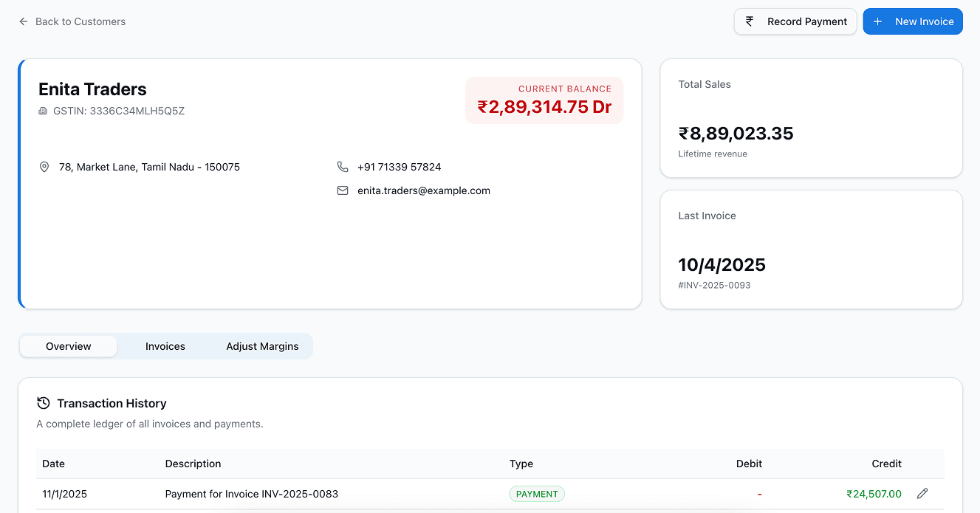The width and height of the screenshot is (980, 513).
Task: Click the PAYMENT status badge
Action: (537, 493)
